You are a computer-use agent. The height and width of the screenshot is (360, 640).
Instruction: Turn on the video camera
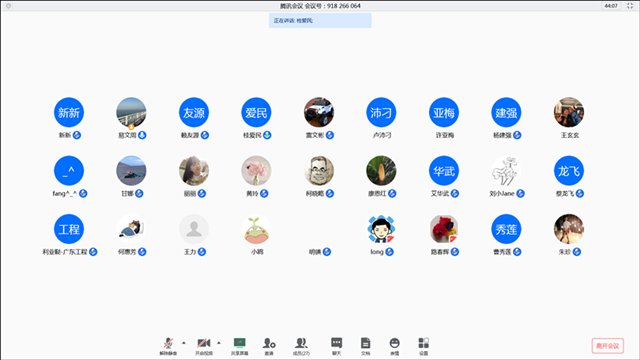[x=204, y=346]
